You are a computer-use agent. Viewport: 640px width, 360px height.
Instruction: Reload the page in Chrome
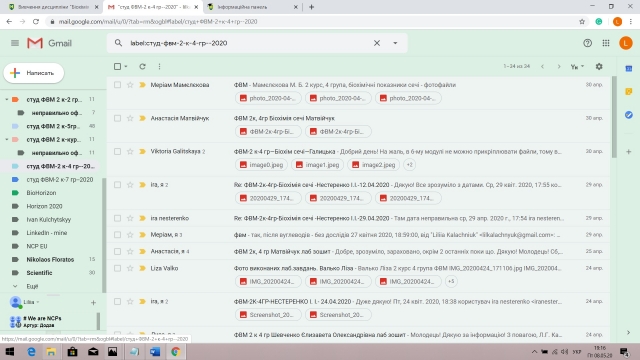[36, 22]
